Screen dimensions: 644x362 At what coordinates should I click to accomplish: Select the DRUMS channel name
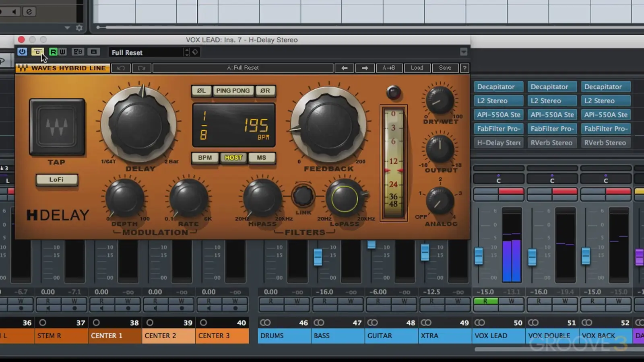pos(284,336)
